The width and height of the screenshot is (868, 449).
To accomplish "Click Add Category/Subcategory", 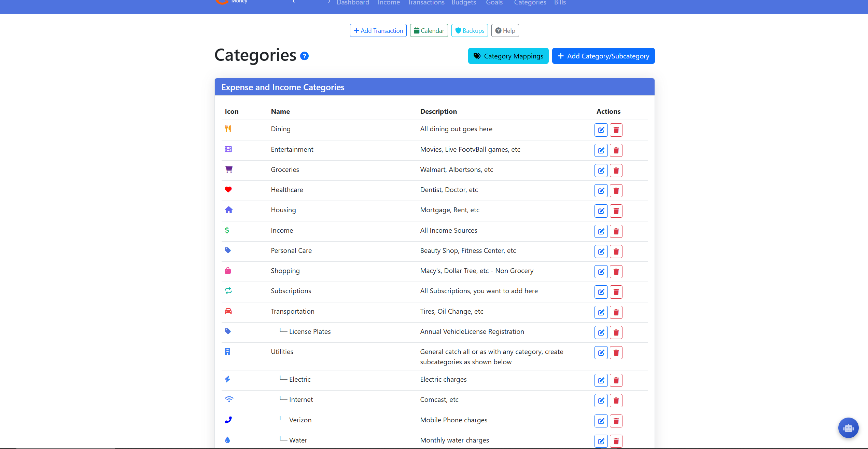I will click(603, 56).
